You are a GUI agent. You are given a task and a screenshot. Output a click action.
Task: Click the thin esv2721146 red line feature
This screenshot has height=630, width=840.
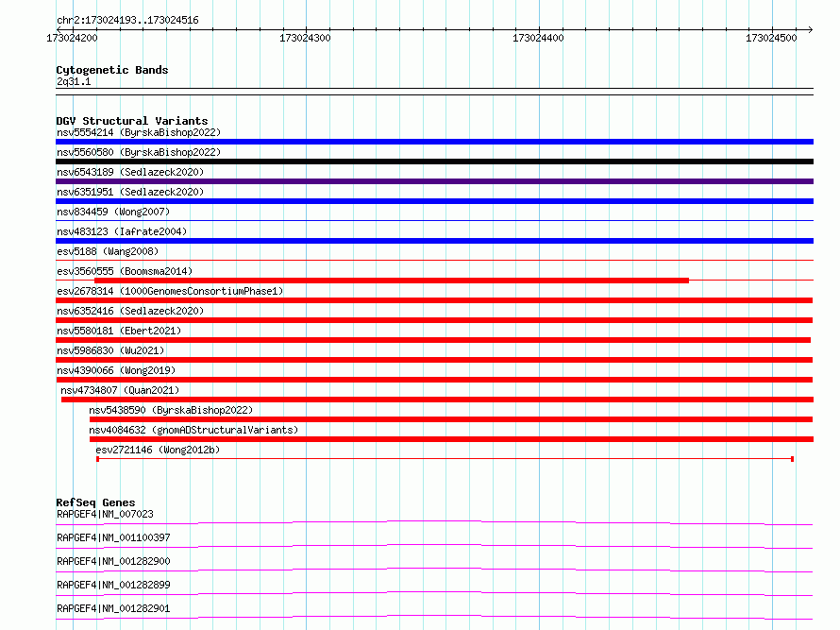click(445, 459)
